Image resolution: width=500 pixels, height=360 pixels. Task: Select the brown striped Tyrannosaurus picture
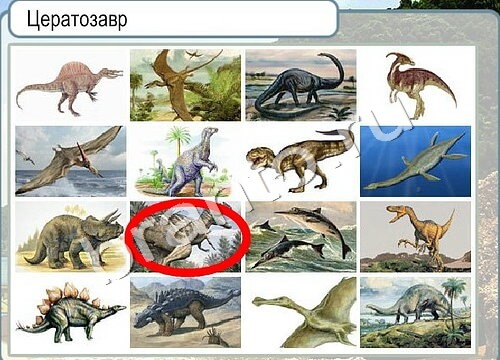[x=301, y=161]
